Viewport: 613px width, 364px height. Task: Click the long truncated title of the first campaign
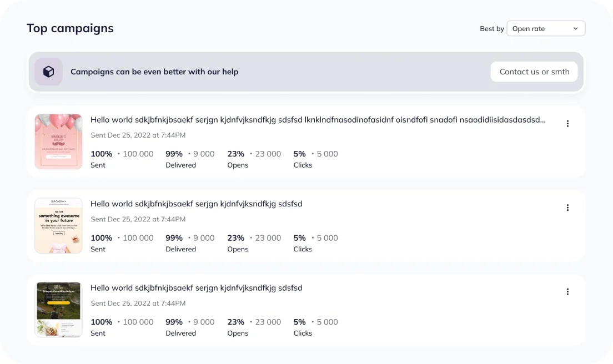pos(318,120)
